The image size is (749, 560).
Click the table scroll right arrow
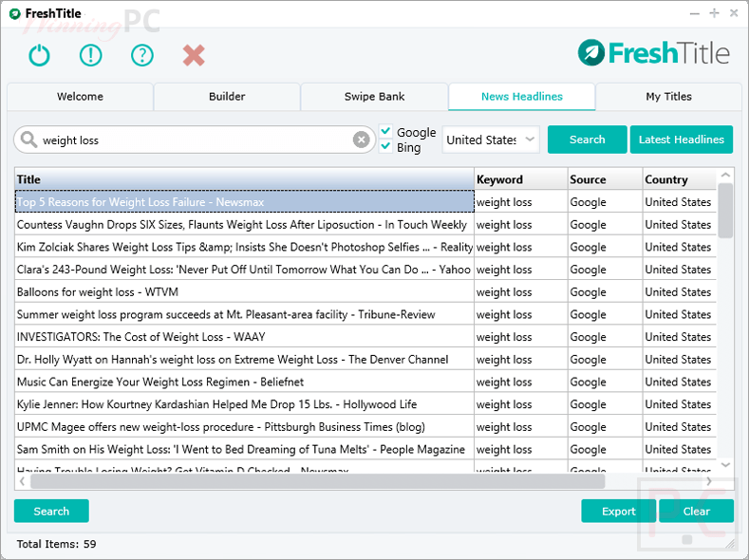709,481
